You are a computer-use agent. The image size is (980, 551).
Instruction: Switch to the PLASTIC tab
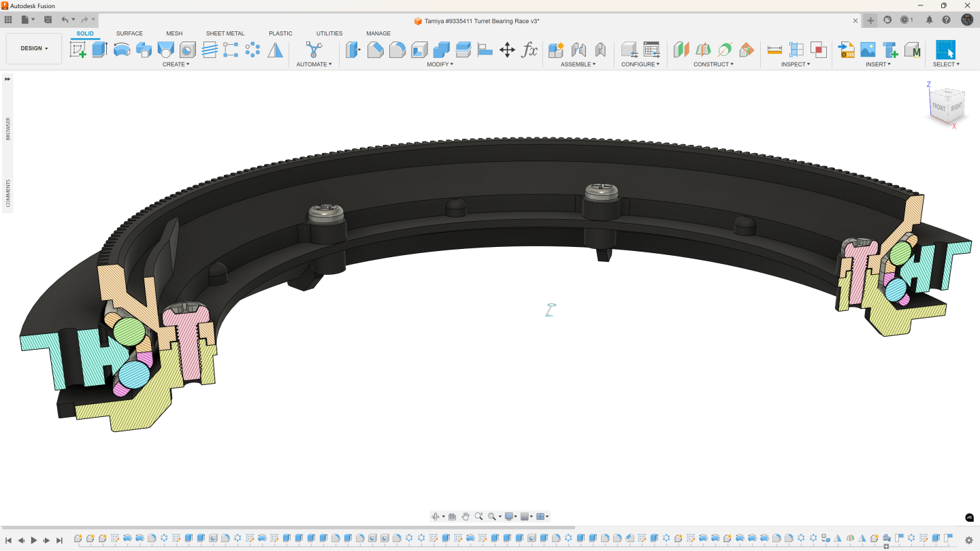click(x=280, y=33)
